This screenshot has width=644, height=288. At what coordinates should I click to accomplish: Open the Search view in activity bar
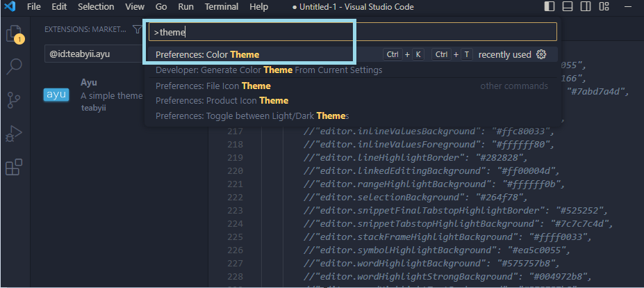tap(15, 66)
